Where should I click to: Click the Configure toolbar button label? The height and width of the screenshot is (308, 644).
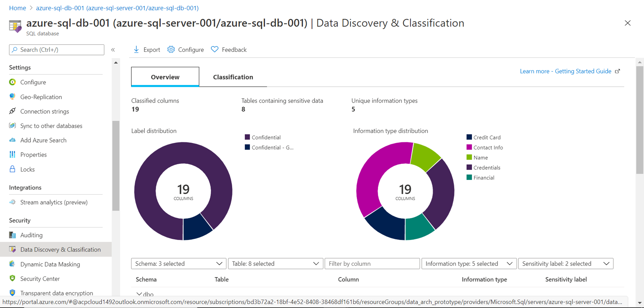[191, 50]
